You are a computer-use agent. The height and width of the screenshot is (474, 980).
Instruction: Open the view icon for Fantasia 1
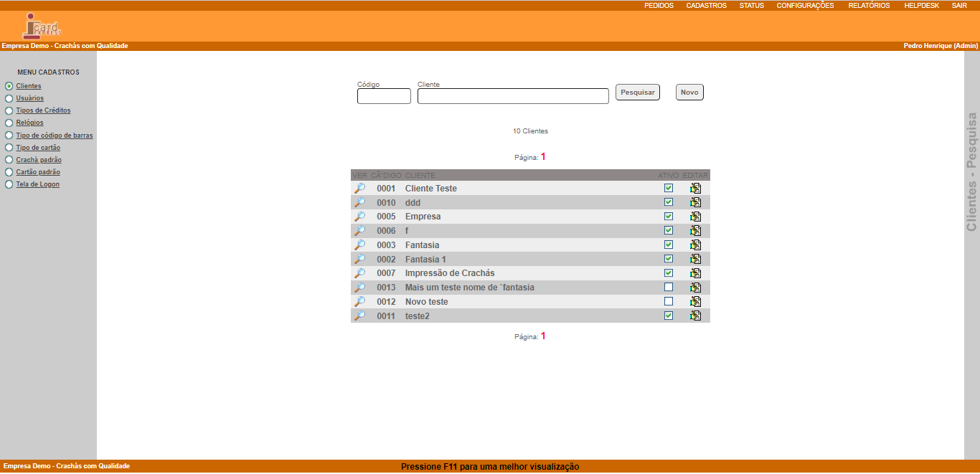(x=359, y=259)
